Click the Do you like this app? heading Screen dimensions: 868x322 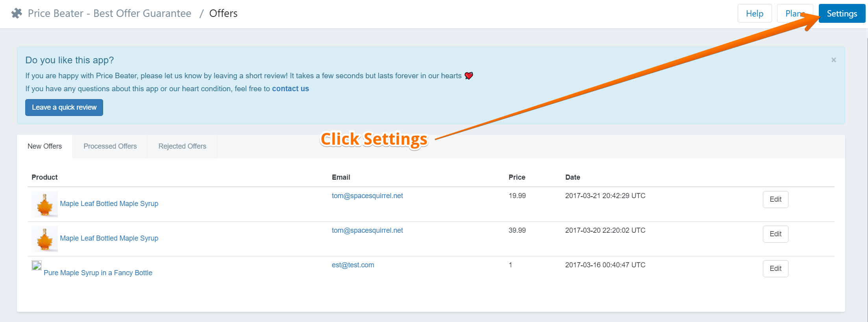tap(70, 60)
